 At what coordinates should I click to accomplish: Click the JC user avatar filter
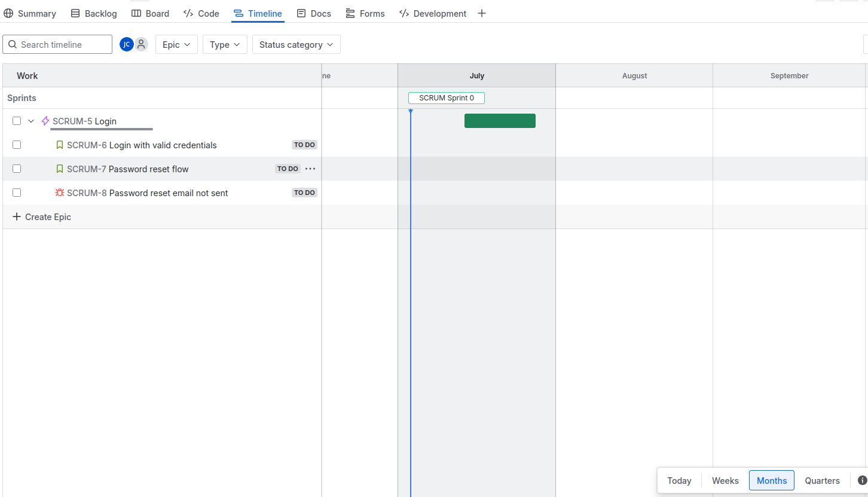[126, 44]
